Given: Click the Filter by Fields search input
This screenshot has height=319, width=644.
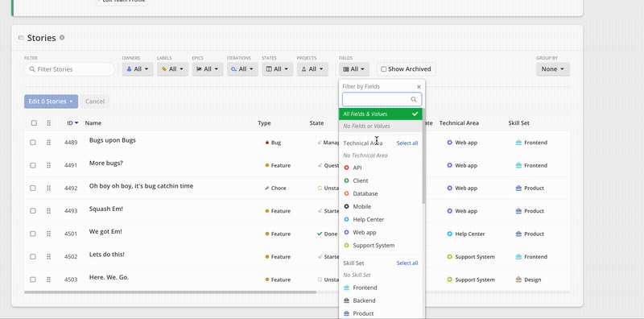Looking at the screenshot, I should pyautogui.click(x=382, y=99).
